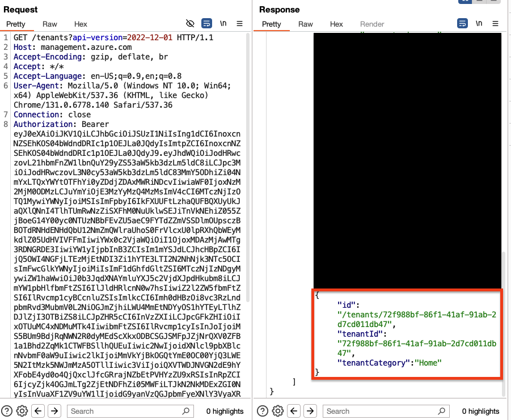Switch to the Hex tab in the Response panel
Screen dimensions: 511x420
click(x=336, y=24)
